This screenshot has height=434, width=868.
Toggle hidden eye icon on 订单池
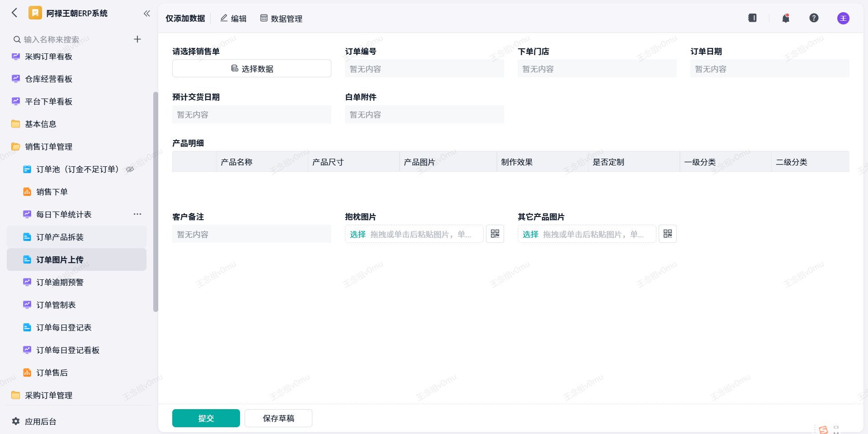[x=130, y=170]
